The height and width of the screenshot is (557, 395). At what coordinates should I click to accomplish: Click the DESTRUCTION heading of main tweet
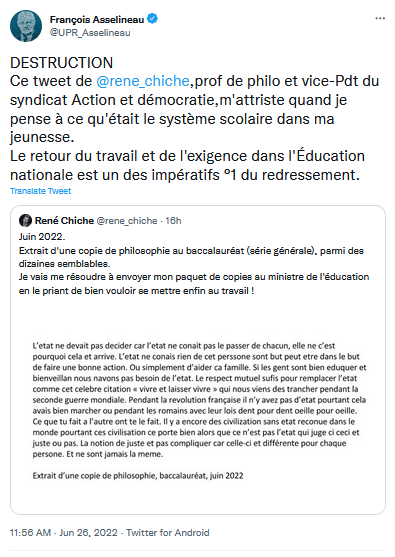pos(61,63)
